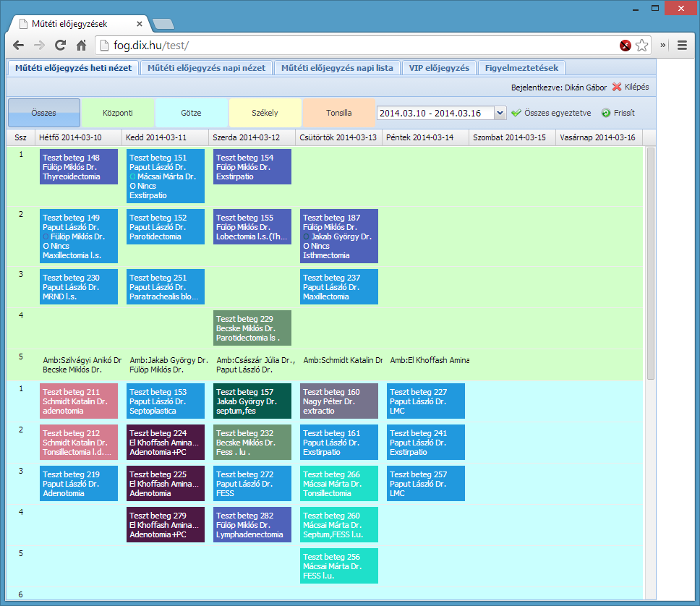This screenshot has width=700, height=606.
Task: Close the Műtéti előjegyzések browser tab
Action: (x=140, y=24)
